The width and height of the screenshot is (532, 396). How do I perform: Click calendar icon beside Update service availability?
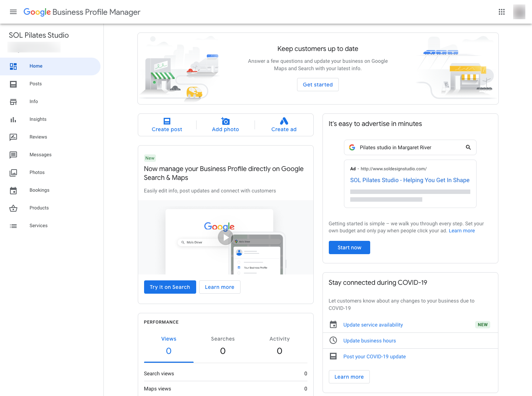pos(333,325)
